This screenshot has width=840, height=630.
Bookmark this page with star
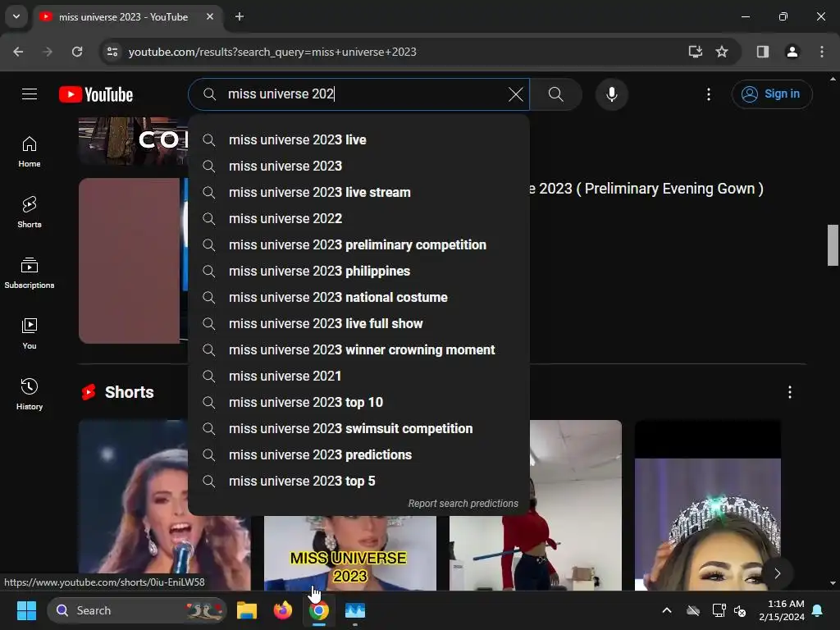pos(722,52)
